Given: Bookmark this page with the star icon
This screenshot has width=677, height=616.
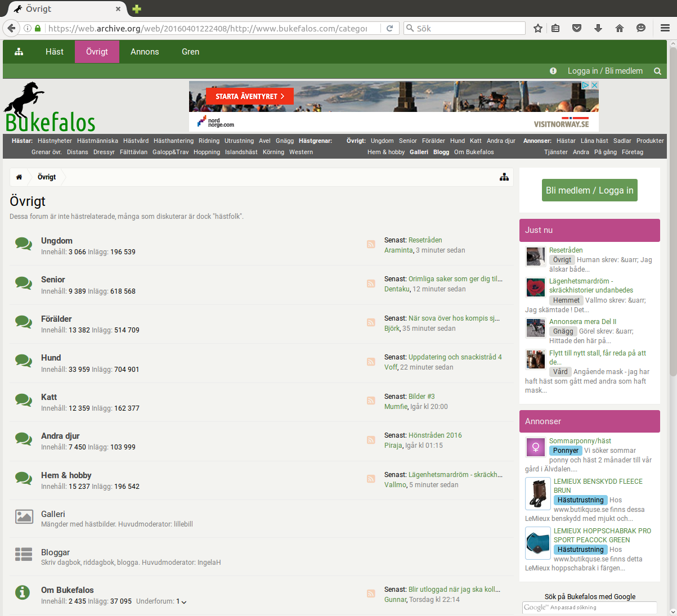Looking at the screenshot, I should click(x=538, y=28).
